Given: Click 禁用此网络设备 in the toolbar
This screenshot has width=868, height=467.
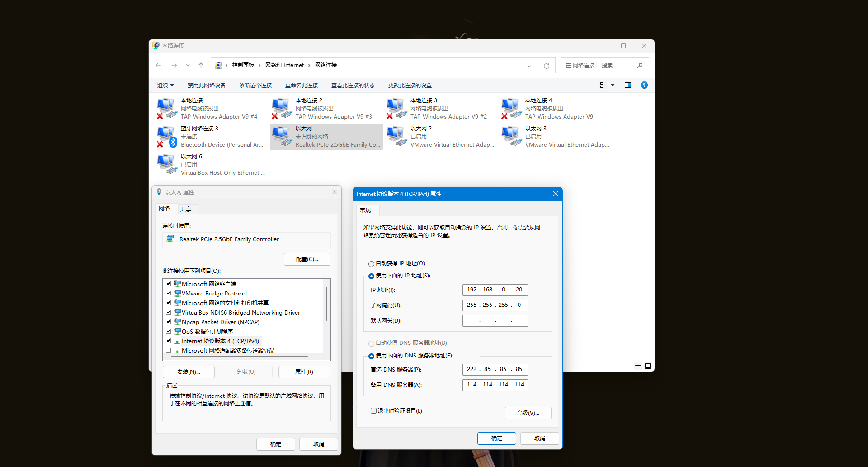Looking at the screenshot, I should (x=206, y=86).
